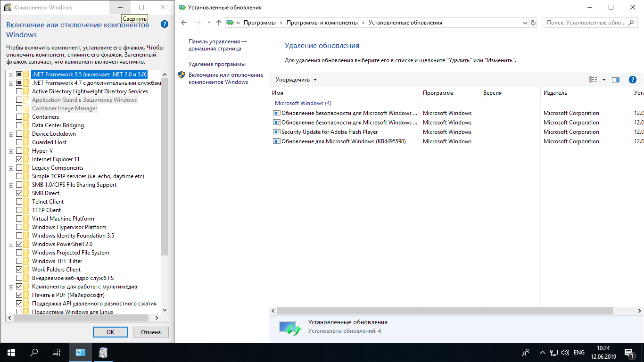644x362 pixels.
Task: Open Удаление программы link
Action: [x=217, y=64]
